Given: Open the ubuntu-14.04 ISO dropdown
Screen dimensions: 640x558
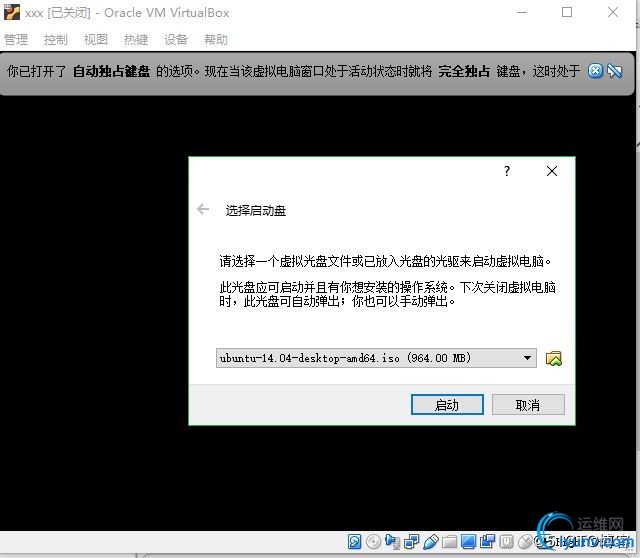Looking at the screenshot, I should coord(376,358).
